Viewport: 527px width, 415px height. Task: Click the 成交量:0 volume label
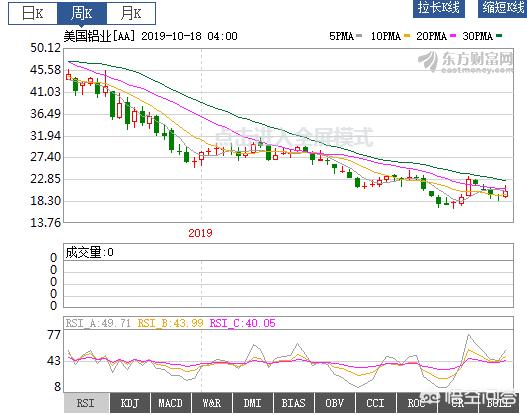89,252
